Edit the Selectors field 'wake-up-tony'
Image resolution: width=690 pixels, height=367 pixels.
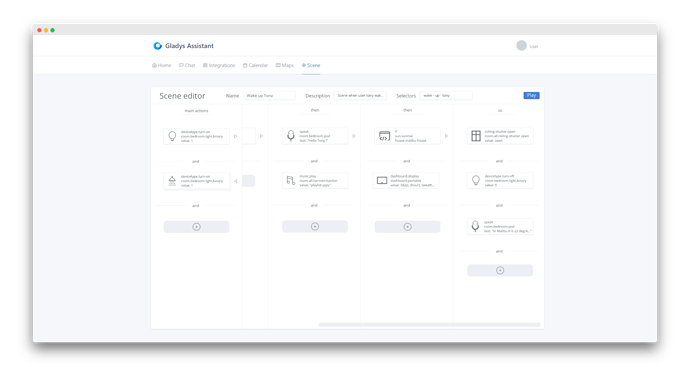coord(446,95)
